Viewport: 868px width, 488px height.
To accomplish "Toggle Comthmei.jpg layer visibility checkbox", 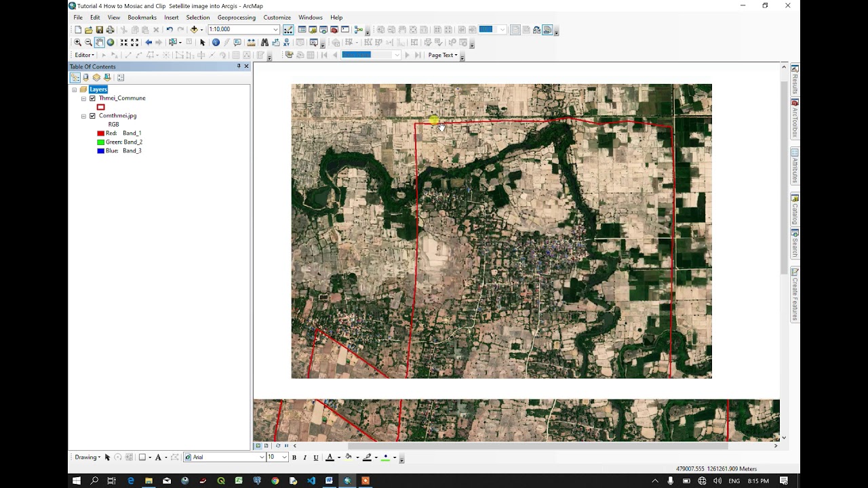I will [x=93, y=116].
